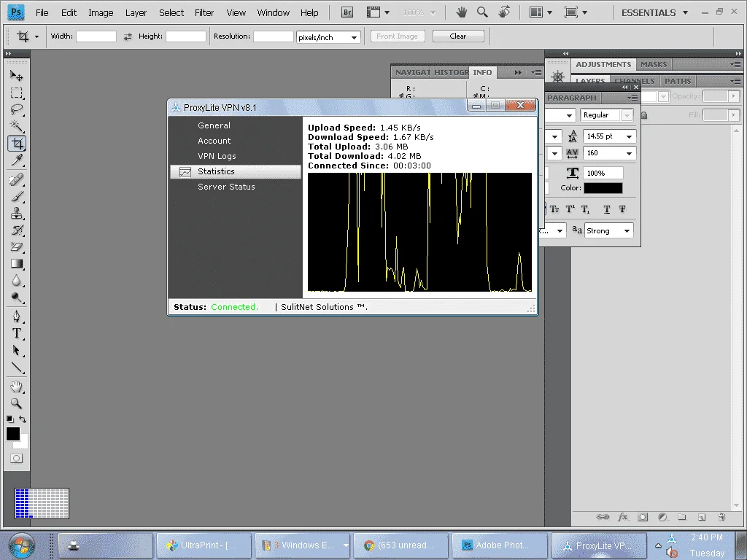Select the Move tool

(x=17, y=76)
